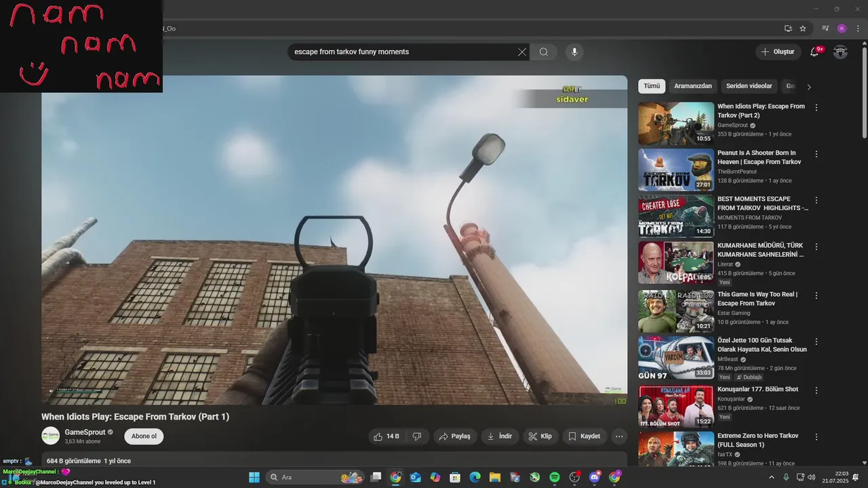This screenshot has width=868, height=488.
Task: Clear the YouTube search query with the X
Action: click(x=522, y=52)
